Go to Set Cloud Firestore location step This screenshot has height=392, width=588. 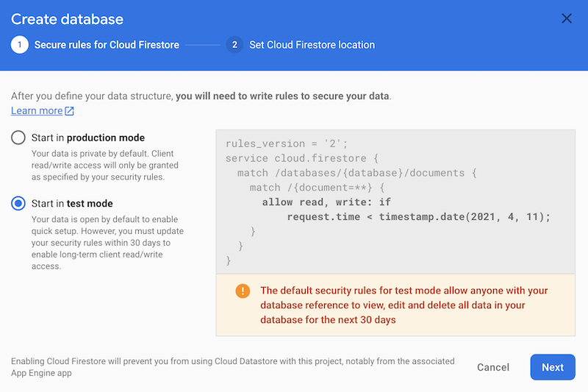coord(312,45)
